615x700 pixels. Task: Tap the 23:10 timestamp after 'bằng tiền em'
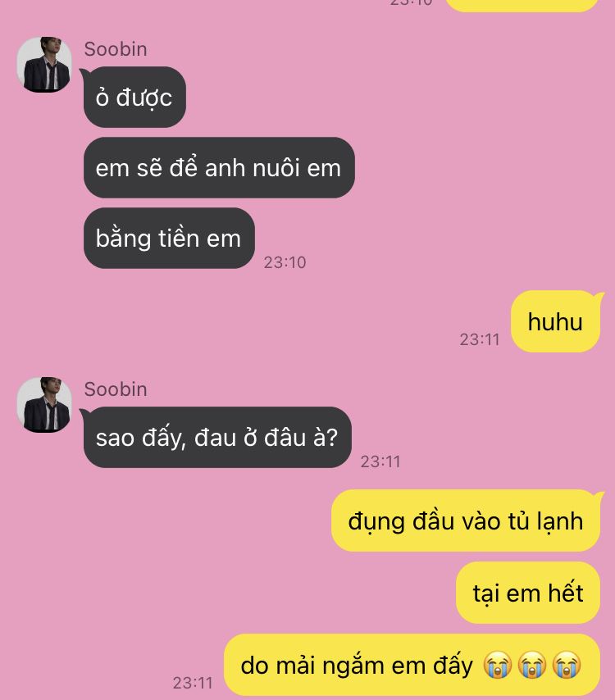click(285, 262)
